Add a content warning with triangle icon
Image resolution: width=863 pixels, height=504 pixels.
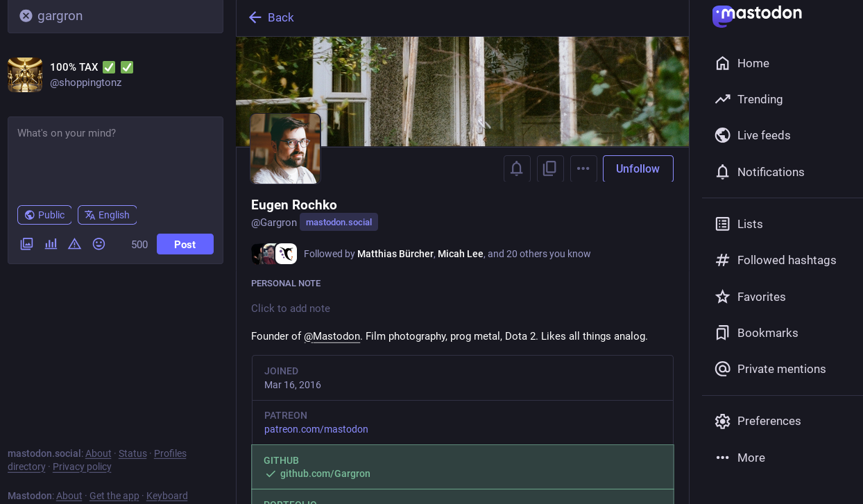(75, 244)
